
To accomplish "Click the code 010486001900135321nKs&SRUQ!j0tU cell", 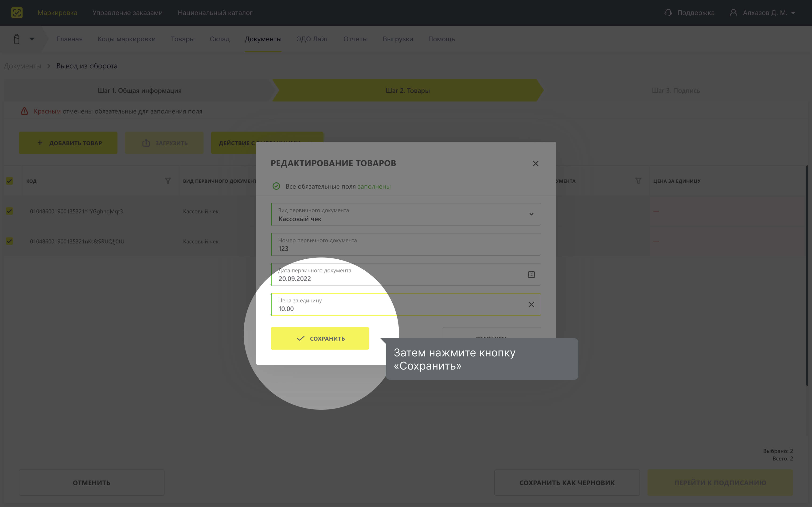I will pyautogui.click(x=77, y=242).
